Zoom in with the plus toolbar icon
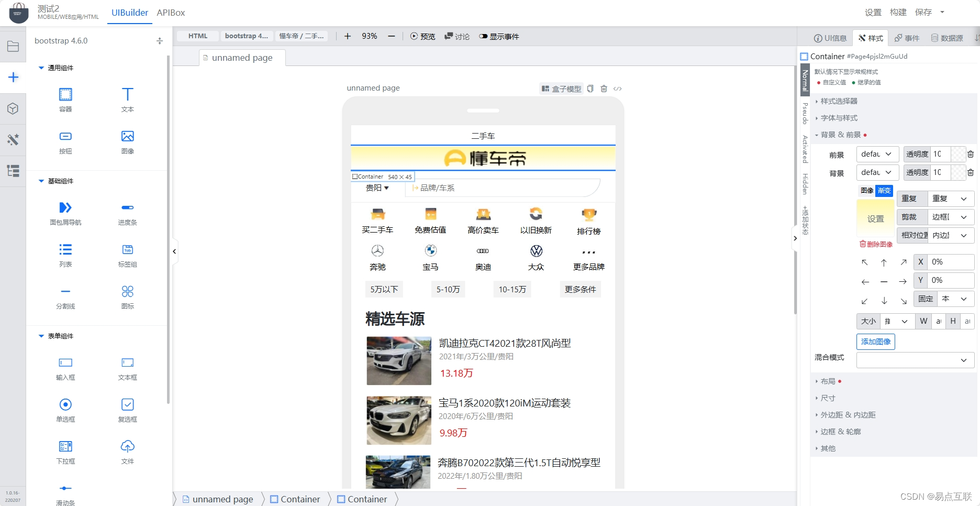The height and width of the screenshot is (506, 980). [x=348, y=36]
